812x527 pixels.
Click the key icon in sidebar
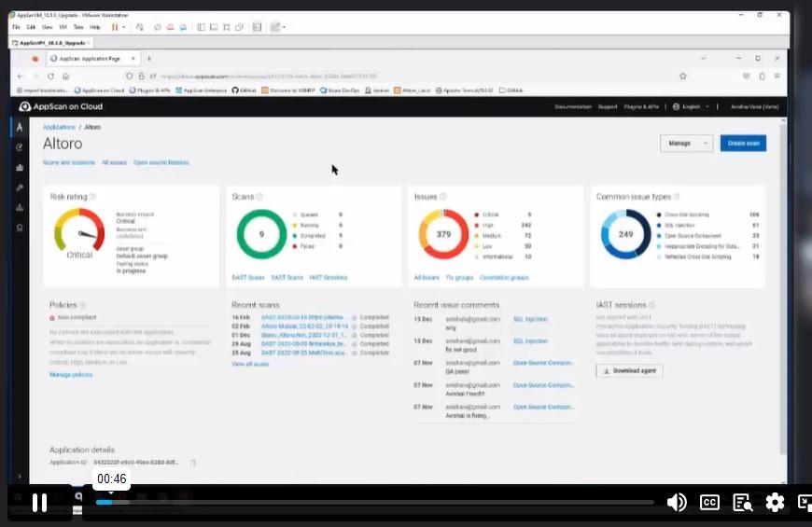[x=20, y=187]
